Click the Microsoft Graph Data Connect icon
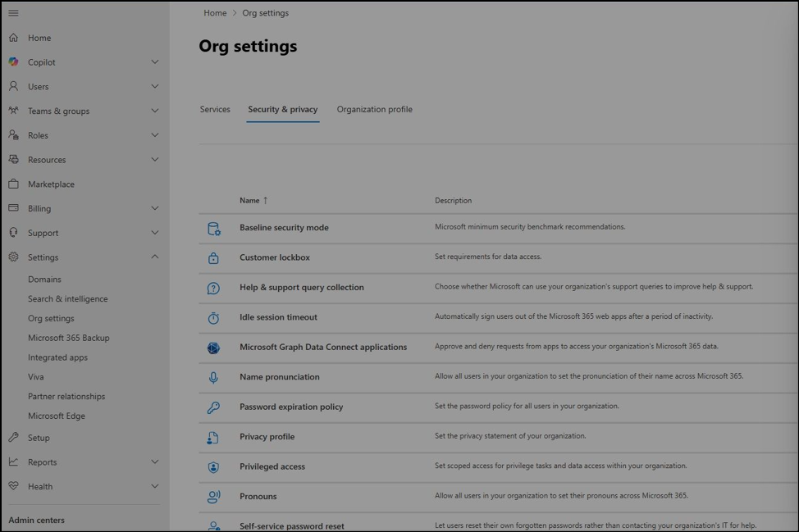This screenshot has height=532, width=799. pyautogui.click(x=213, y=348)
